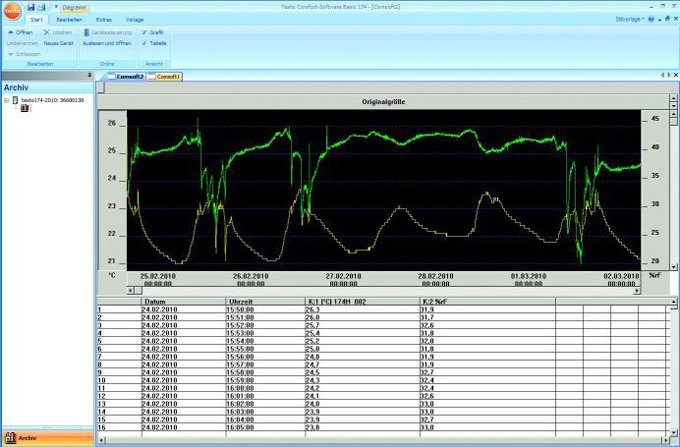Close the active document with tab-bar X

(676, 75)
